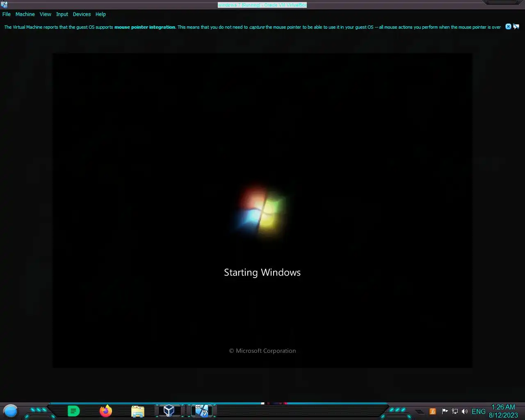Image resolution: width=525 pixels, height=420 pixels.
Task: Open the File menu
Action: [x=7, y=14]
